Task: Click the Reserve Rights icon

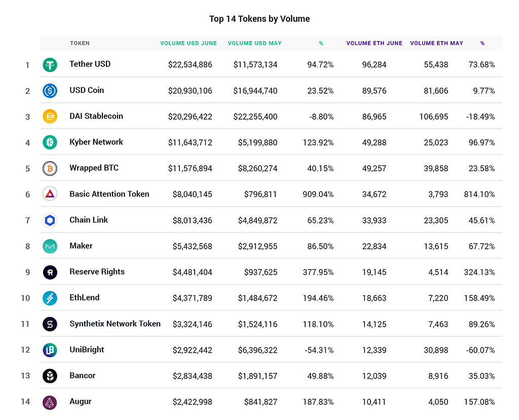Action: click(x=50, y=272)
